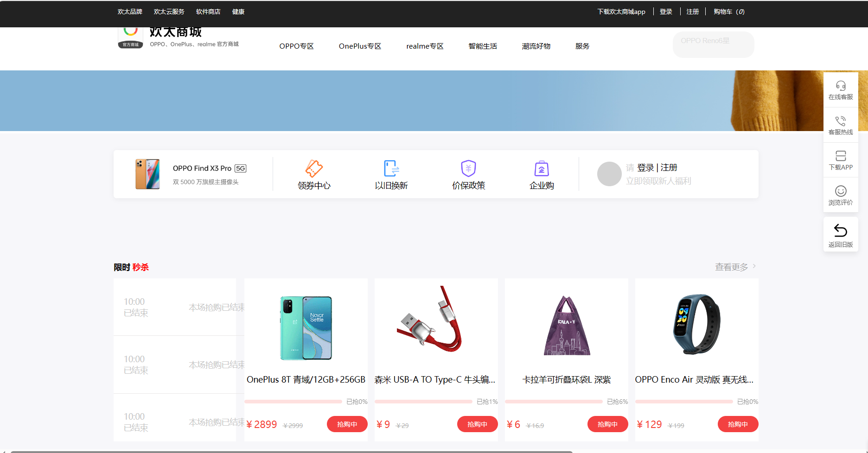Open the 软件商店 top menu item
Screen dimensions: 868x453
click(208, 12)
